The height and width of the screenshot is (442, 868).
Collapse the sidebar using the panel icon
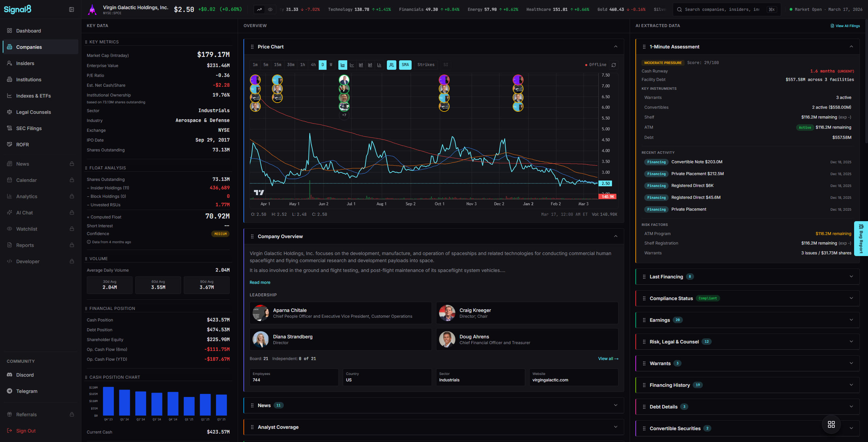click(x=72, y=9)
